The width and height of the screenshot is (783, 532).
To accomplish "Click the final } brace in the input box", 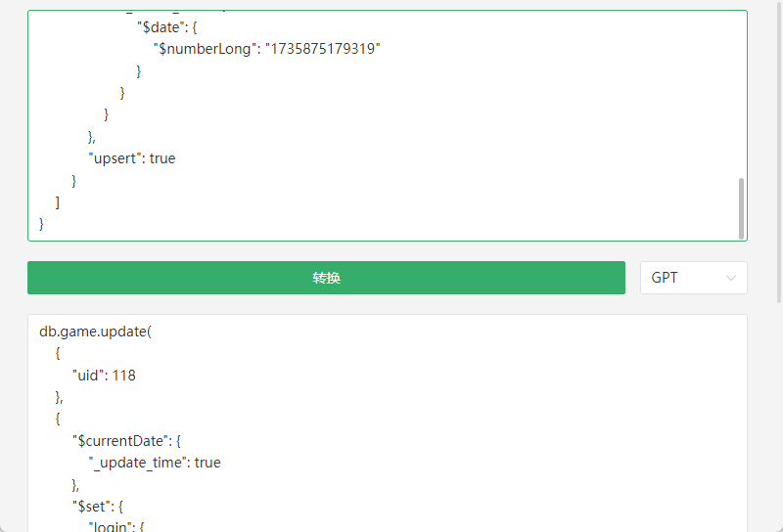I will pyautogui.click(x=41, y=224).
